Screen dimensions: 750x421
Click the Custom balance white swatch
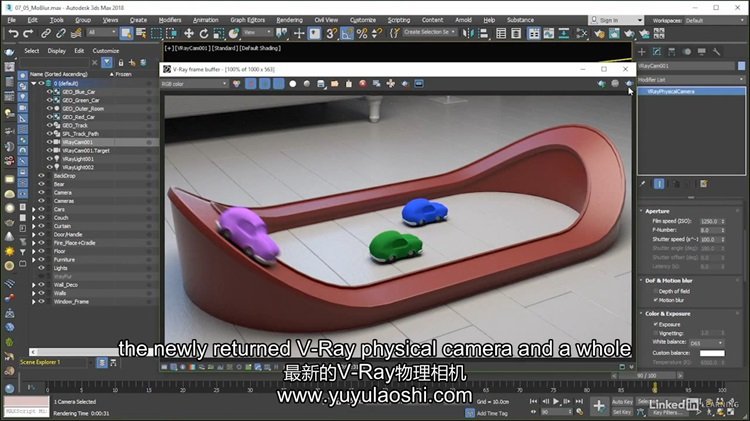point(712,353)
